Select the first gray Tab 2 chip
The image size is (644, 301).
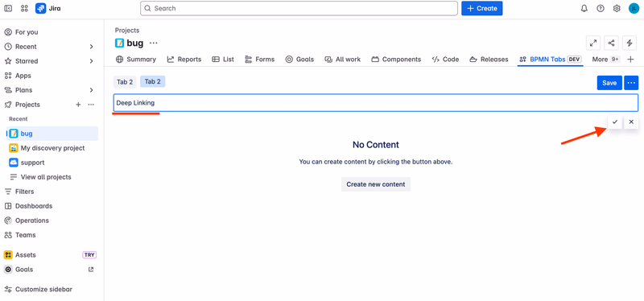125,82
